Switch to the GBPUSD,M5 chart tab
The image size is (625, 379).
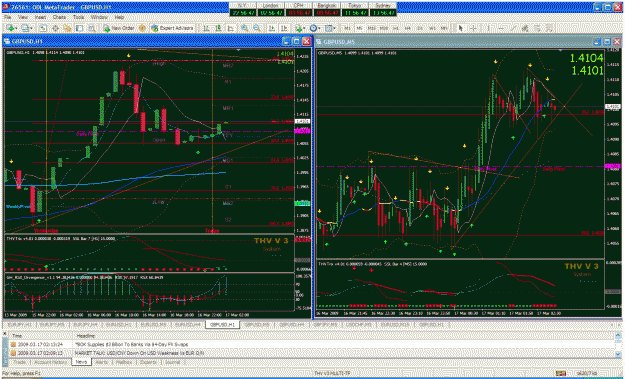[256, 325]
